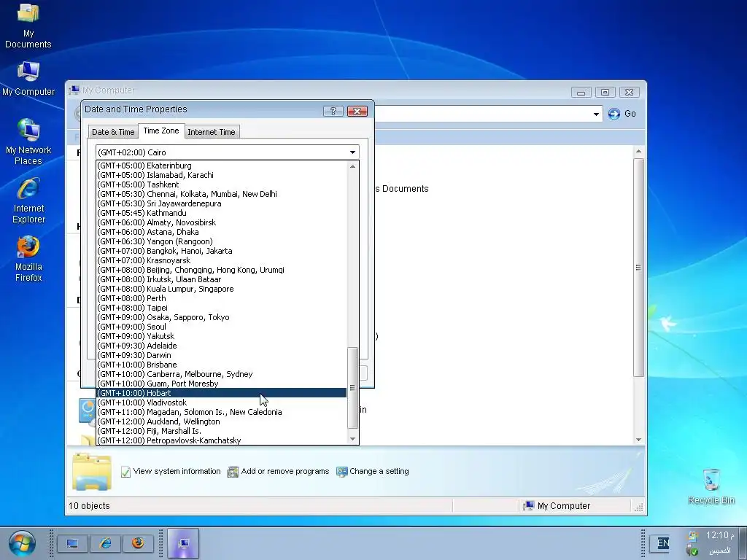
Task: Open My Network Places desktop icon
Action: coord(28,142)
